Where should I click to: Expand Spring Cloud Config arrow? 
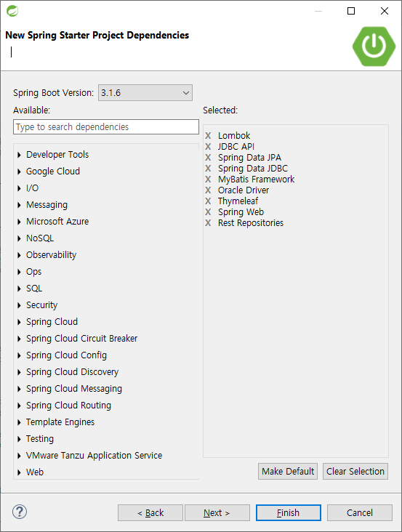tap(19, 355)
